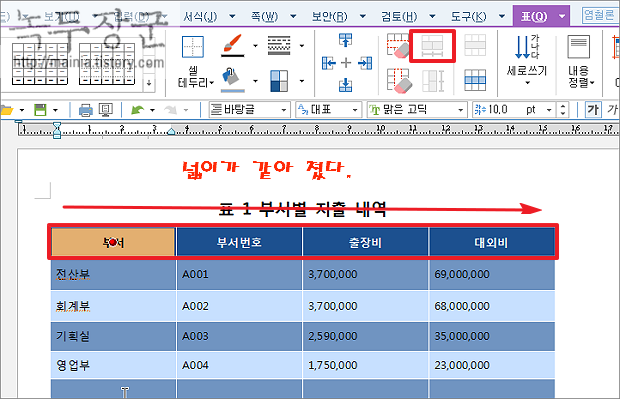Click the delete row eraser icon

398,45
